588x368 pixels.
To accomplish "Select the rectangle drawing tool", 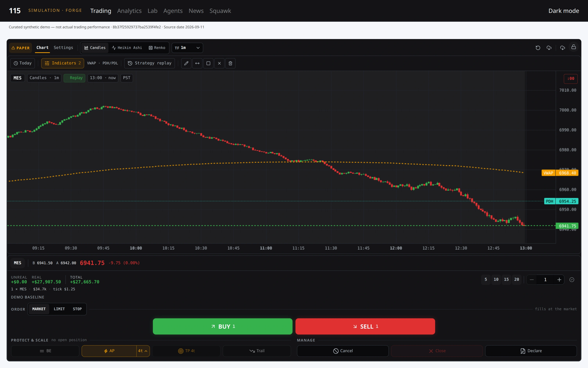I will (208, 63).
